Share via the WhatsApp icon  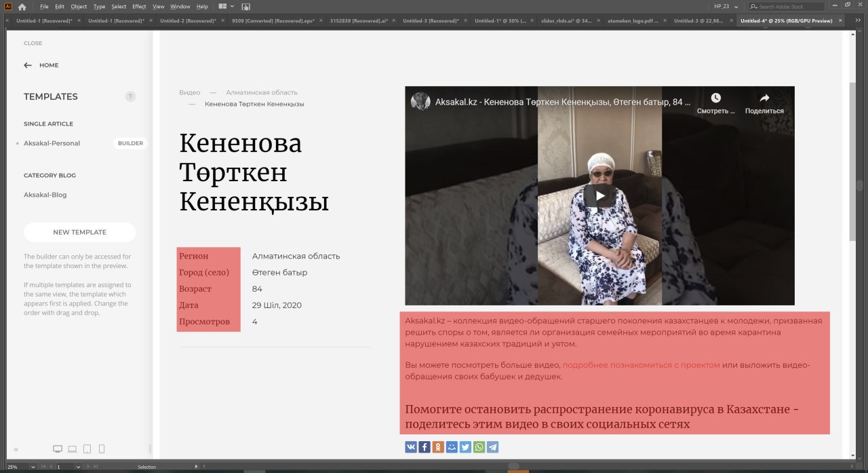point(479,447)
